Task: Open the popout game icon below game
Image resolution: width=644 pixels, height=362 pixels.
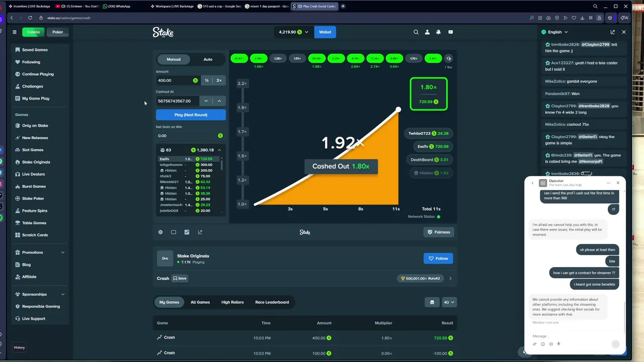Action: click(x=200, y=232)
